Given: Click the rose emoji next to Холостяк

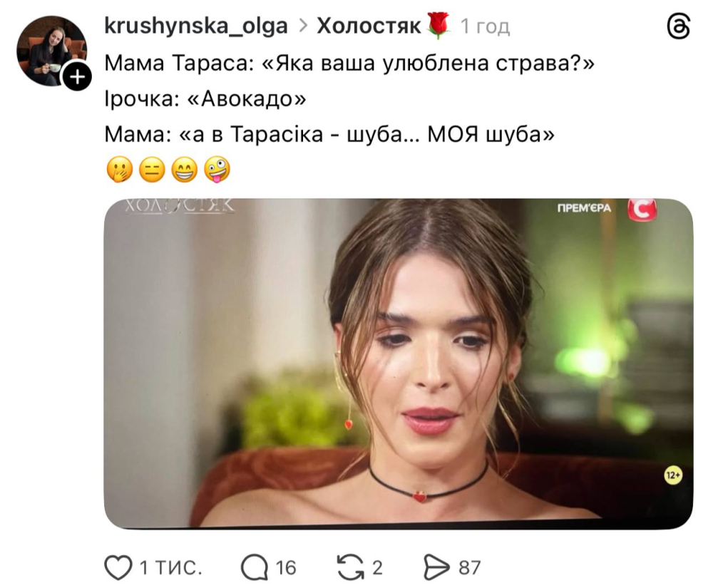Looking at the screenshot, I should [x=438, y=26].
